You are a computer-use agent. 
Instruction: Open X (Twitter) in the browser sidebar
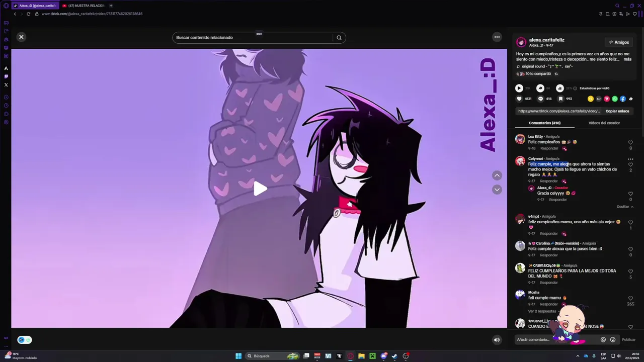[x=6, y=85]
